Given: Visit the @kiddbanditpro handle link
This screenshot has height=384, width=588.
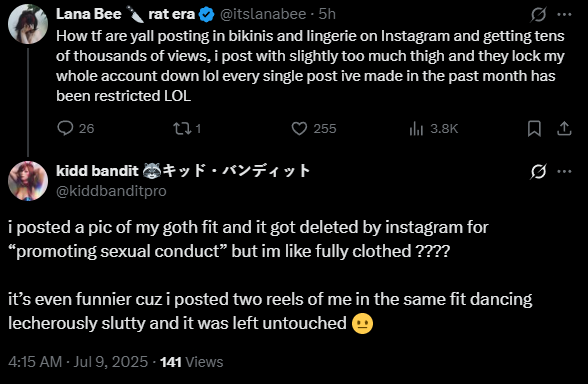Looking at the screenshot, I should pyautogui.click(x=111, y=191).
